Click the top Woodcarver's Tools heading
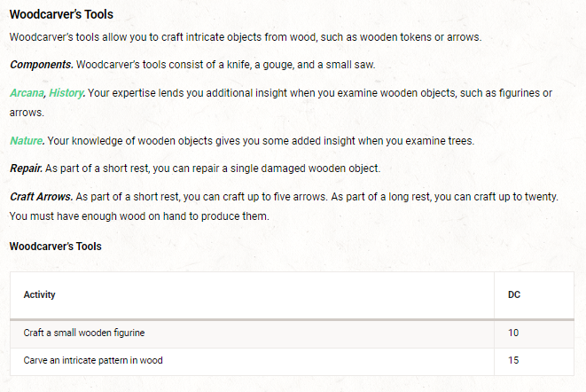 tap(61, 15)
